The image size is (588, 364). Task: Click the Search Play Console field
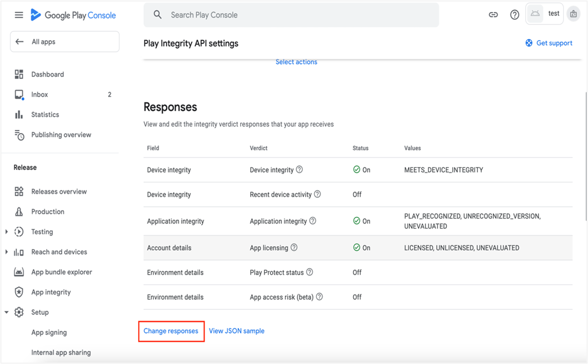291,15
